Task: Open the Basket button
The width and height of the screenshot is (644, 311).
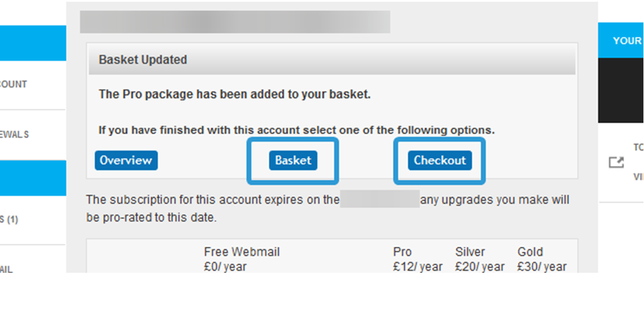Action: [293, 160]
